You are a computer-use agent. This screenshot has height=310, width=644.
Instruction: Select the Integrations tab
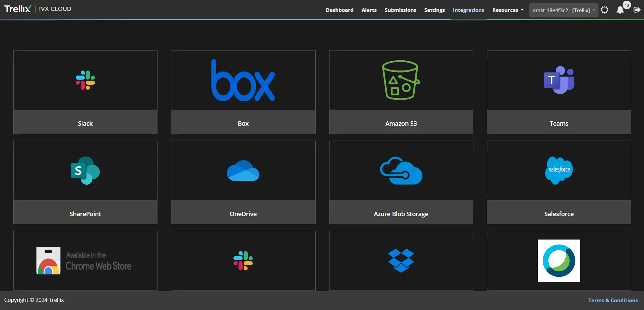pos(469,10)
